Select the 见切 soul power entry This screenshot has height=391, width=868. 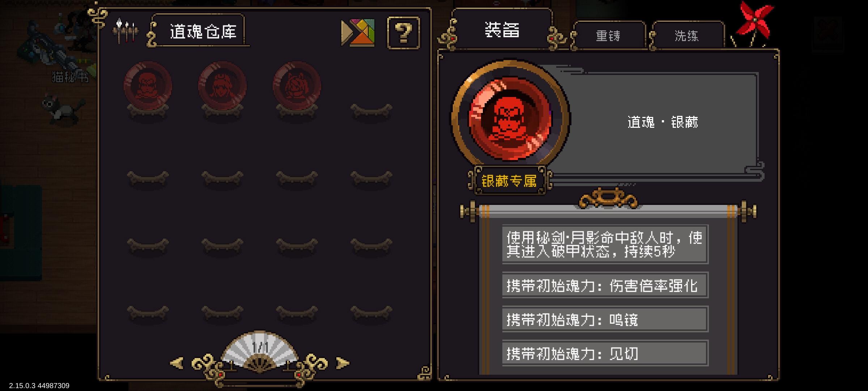[605, 353]
